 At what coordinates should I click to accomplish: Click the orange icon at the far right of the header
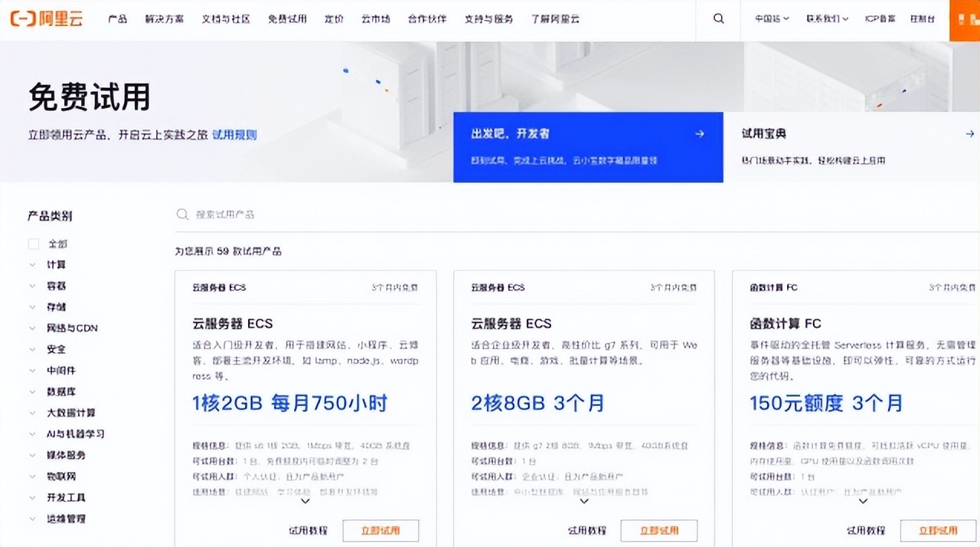click(966, 20)
